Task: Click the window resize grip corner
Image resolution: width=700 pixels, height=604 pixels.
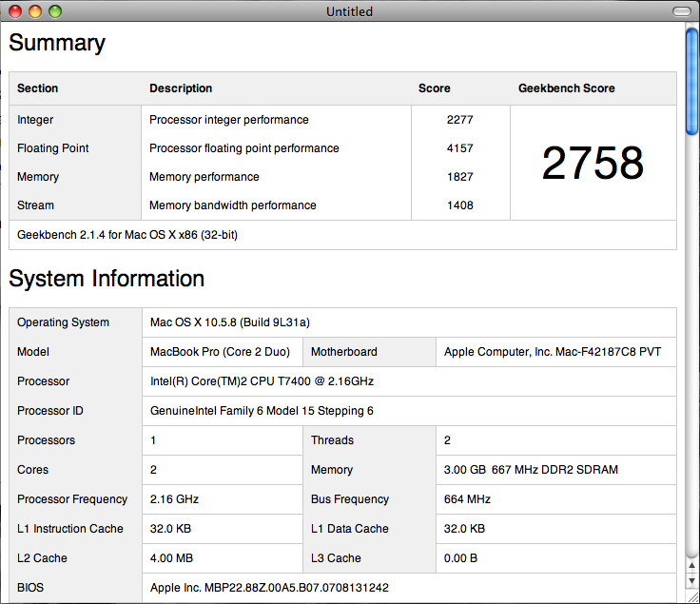Action: (x=693, y=597)
